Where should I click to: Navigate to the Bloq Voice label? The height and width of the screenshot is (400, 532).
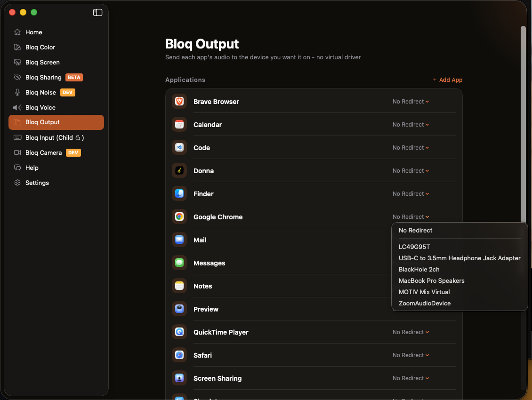(40, 108)
